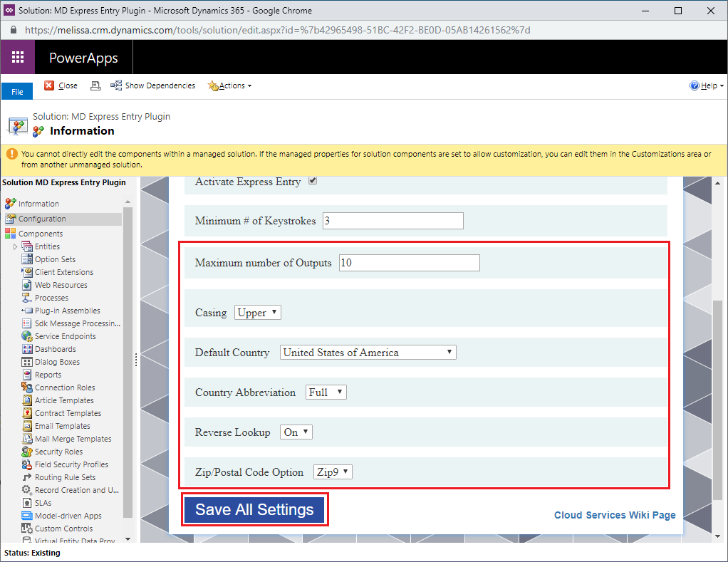Click the printer icon in the toolbar
This screenshot has height=562, width=728.
coord(95,85)
